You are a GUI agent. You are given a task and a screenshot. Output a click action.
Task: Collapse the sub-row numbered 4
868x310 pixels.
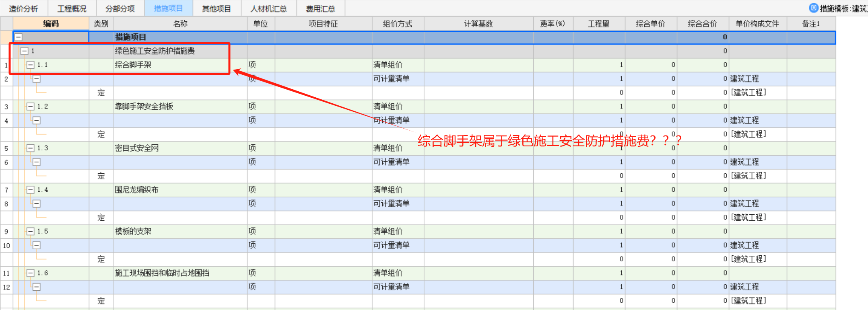tap(37, 120)
